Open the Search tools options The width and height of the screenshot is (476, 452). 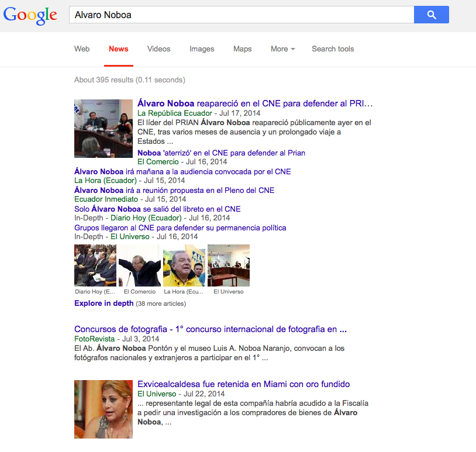click(x=333, y=49)
